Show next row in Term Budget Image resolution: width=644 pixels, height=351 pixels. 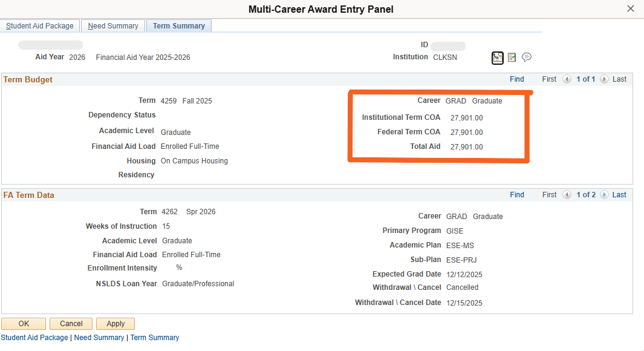point(604,79)
